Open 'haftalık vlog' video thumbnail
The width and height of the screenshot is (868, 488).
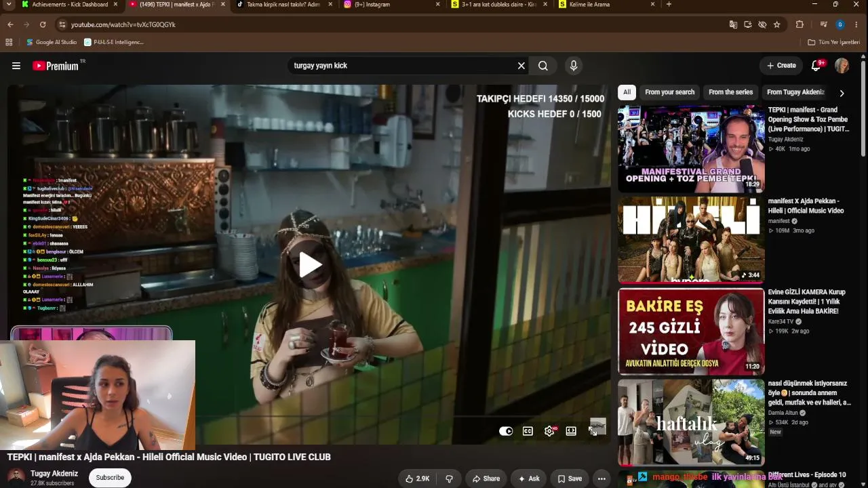click(691, 422)
